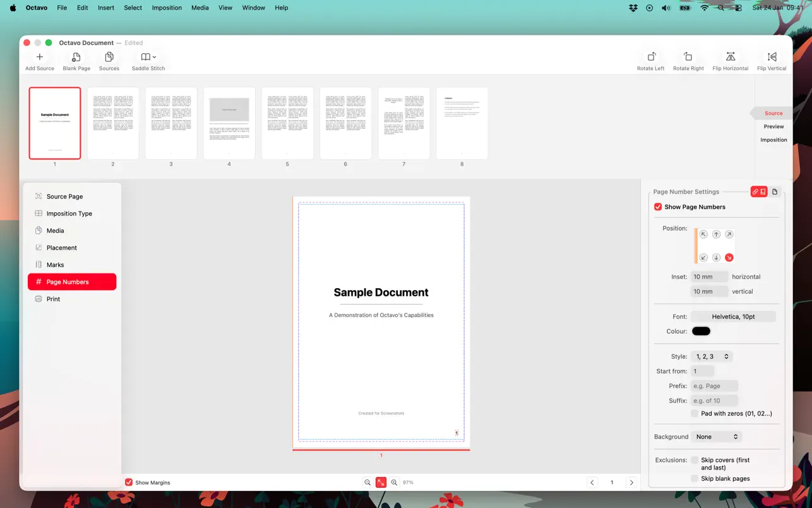The height and width of the screenshot is (508, 812).
Task: Uncheck the Show Page Numbers checkbox
Action: pyautogui.click(x=658, y=207)
